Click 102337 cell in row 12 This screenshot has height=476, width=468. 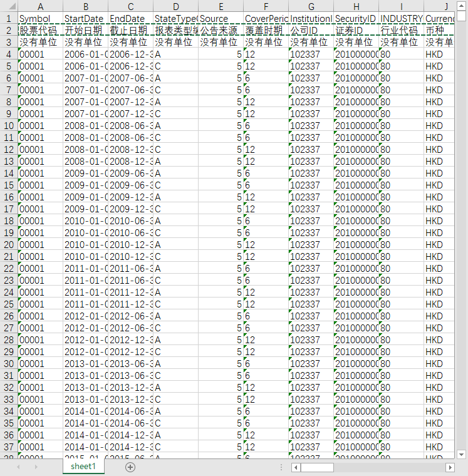click(311, 149)
